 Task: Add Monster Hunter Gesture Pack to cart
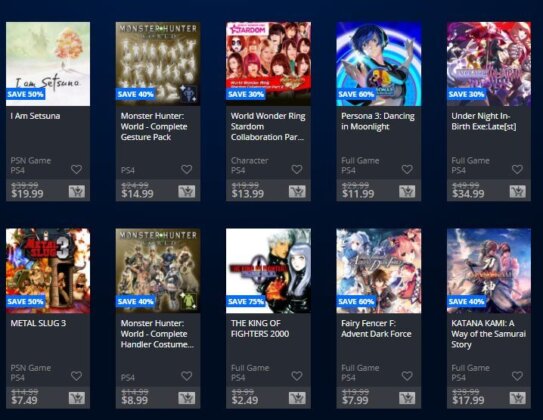point(187,191)
